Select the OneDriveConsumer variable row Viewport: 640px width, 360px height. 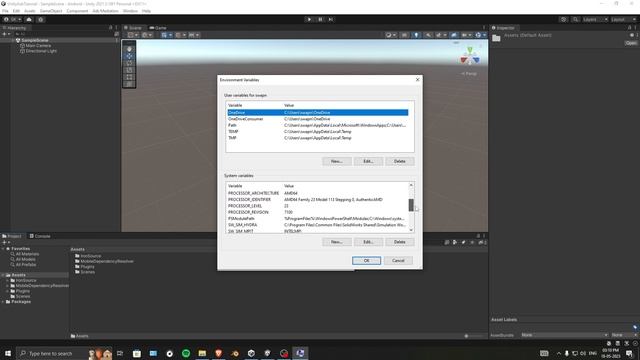318,119
